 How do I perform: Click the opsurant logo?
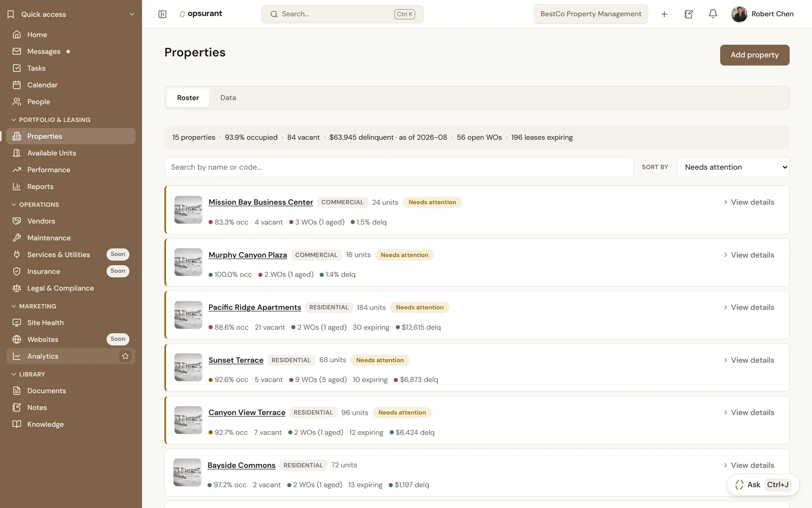[201, 14]
